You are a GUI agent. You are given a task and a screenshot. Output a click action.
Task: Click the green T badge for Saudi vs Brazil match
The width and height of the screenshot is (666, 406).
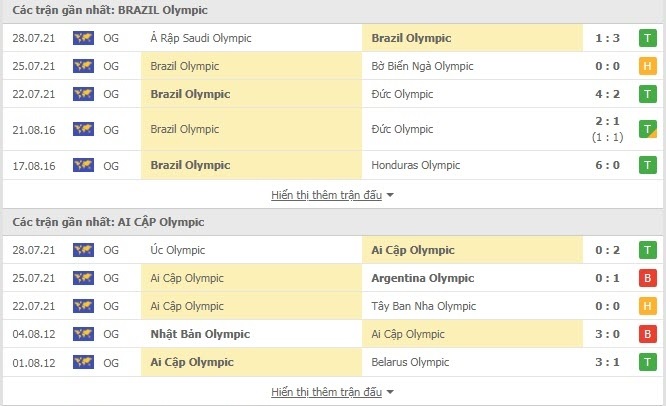[x=647, y=38]
